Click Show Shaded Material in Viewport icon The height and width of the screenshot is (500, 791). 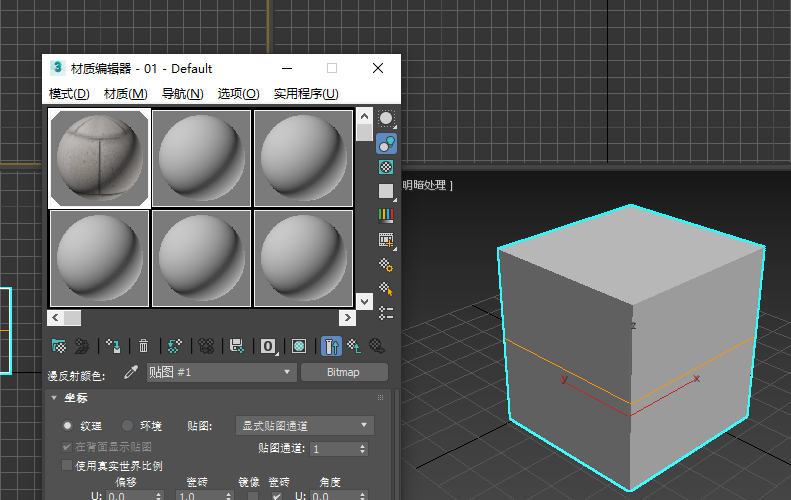coord(298,346)
